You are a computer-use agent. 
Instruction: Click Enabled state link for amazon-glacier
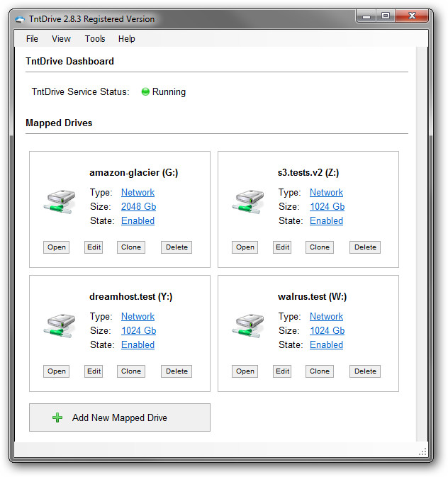(138, 220)
